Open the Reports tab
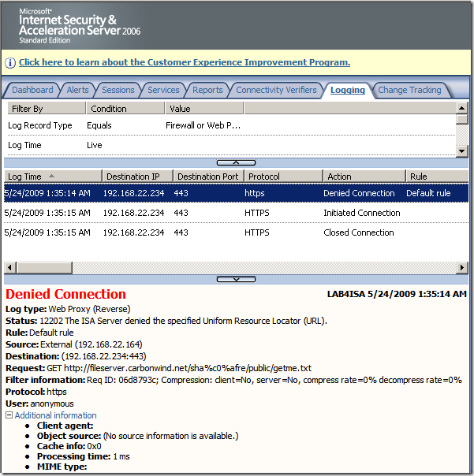The height and width of the screenshot is (476, 474). click(207, 90)
